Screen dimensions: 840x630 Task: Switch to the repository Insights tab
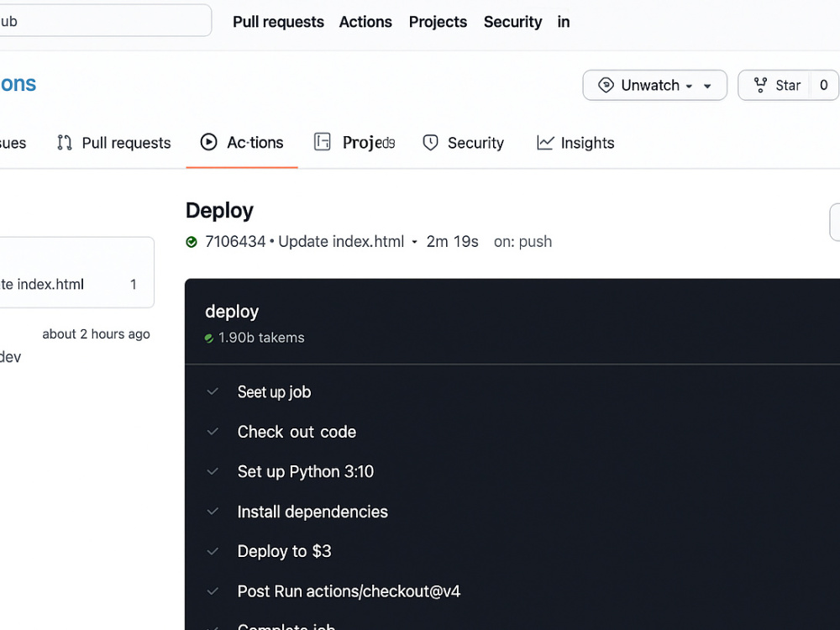click(575, 143)
